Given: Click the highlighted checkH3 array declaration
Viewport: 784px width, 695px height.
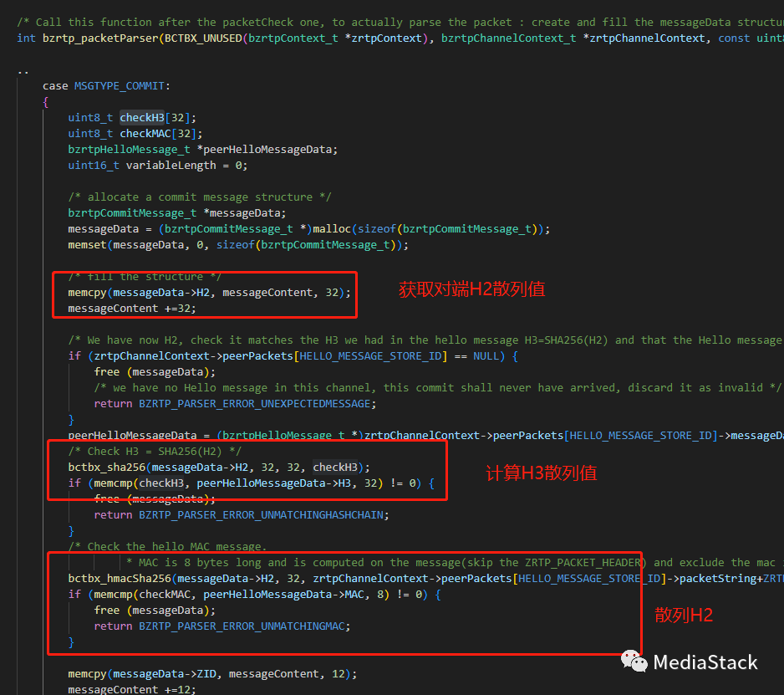Looking at the screenshot, I should pos(142,117).
